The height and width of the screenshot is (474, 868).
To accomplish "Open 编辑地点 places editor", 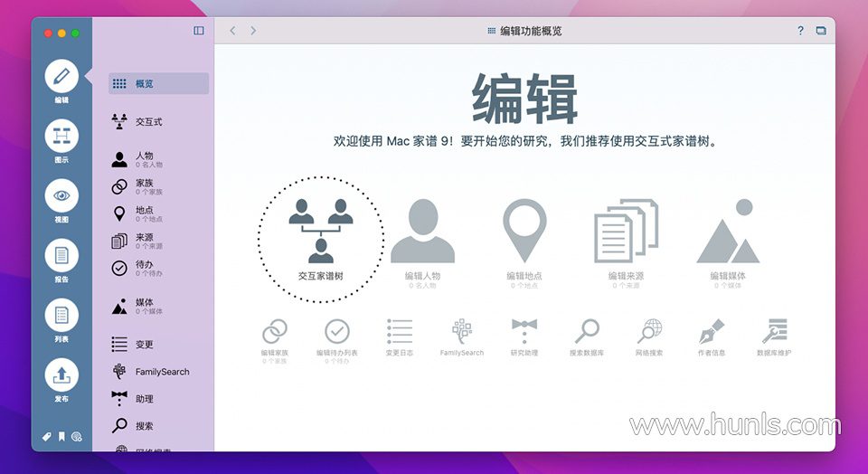I will tap(524, 242).
